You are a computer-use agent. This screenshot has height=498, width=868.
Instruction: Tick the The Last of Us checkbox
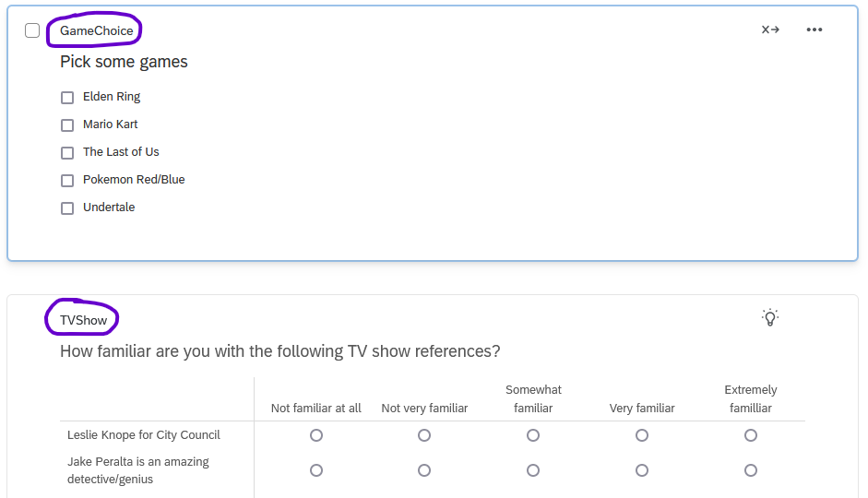(x=67, y=153)
